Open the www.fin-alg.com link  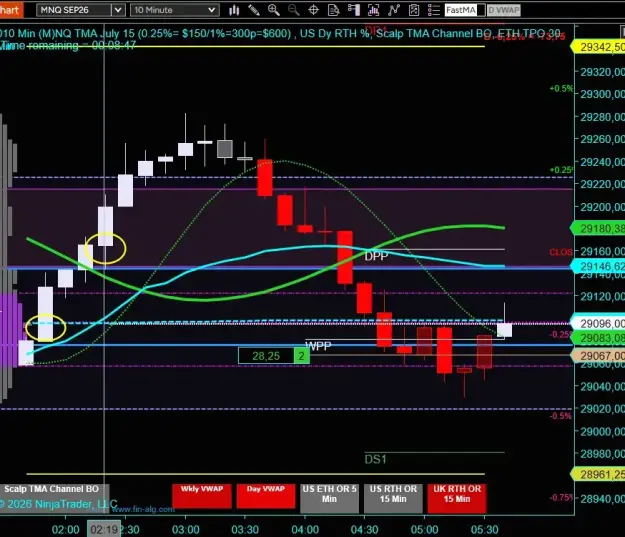click(143, 509)
